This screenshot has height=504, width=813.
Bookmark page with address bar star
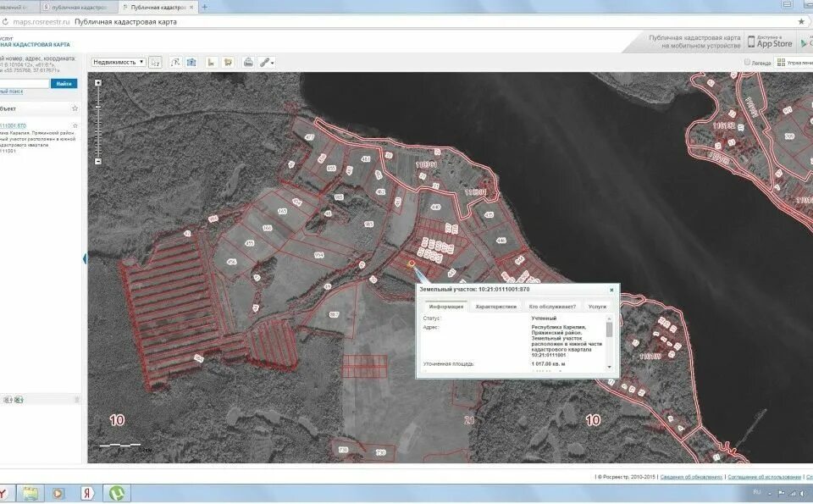point(801,22)
